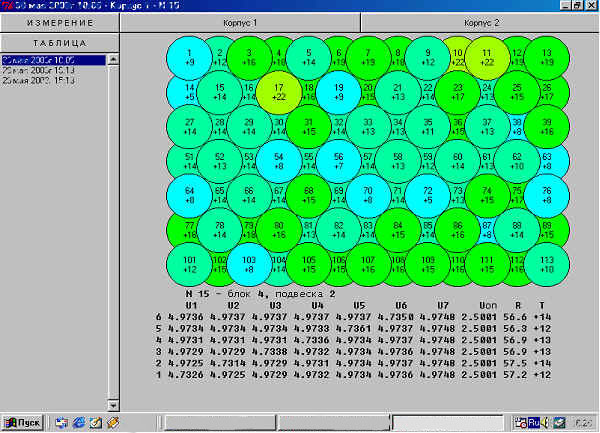The image size is (600, 433).
Task: Select sensor circle 21 (+13)
Action: [398, 93]
